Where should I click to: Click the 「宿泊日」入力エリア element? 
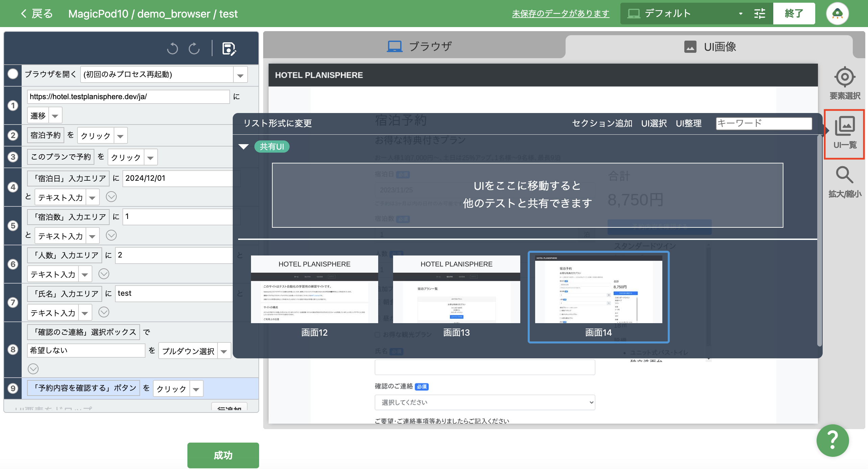(68, 178)
